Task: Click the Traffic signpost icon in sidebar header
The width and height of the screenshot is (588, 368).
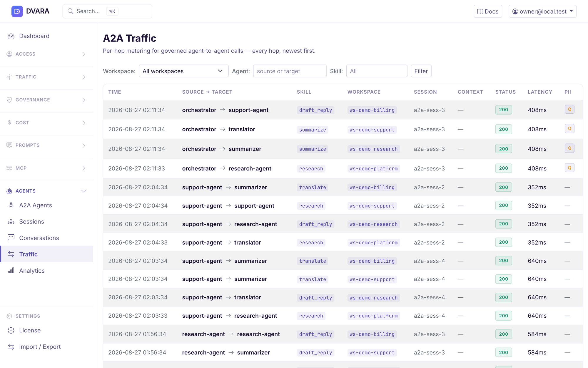Action: point(9,77)
